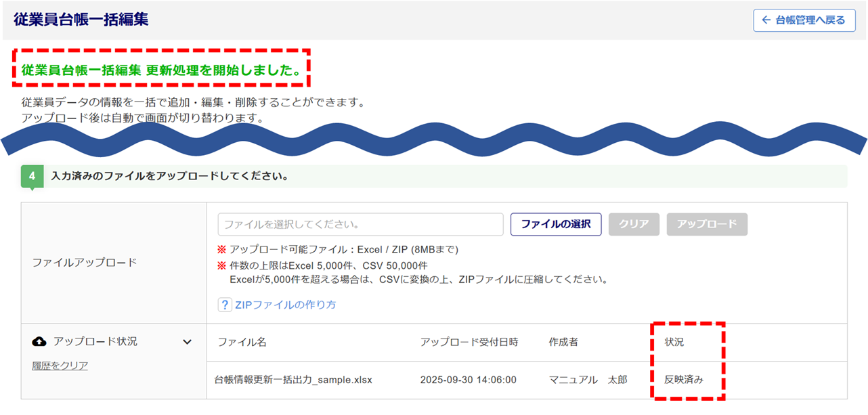This screenshot has height=415, width=868.
Task: Click the 履歴をクリア link
Action: coord(60,366)
